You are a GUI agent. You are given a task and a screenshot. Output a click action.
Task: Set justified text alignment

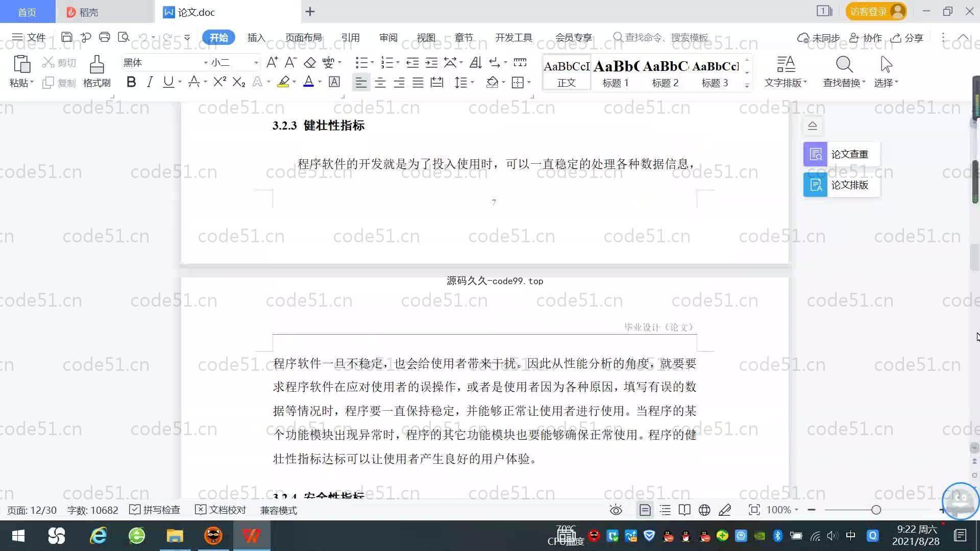point(418,82)
